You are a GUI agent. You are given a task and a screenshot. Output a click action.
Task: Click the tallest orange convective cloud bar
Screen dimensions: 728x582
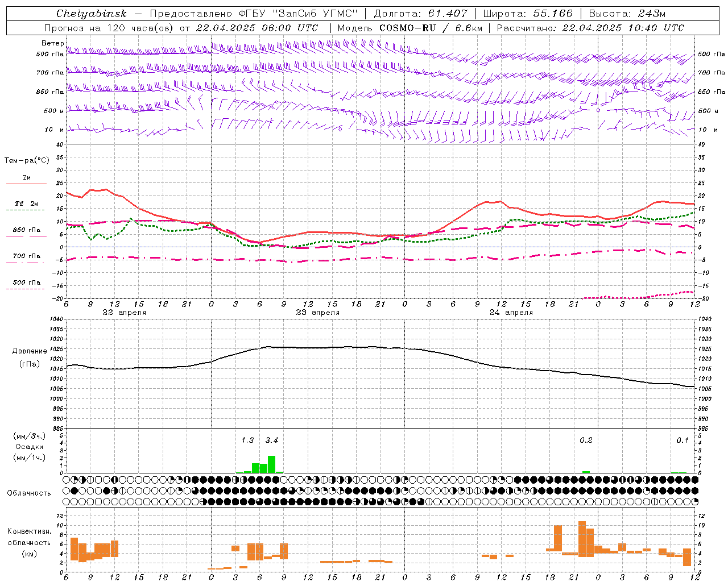(582, 539)
